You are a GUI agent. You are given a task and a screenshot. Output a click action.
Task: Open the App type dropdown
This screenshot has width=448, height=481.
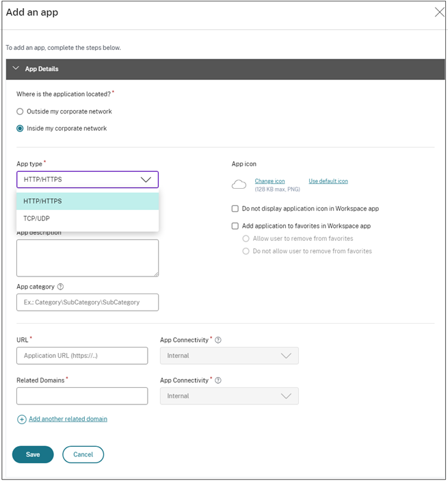(x=88, y=180)
